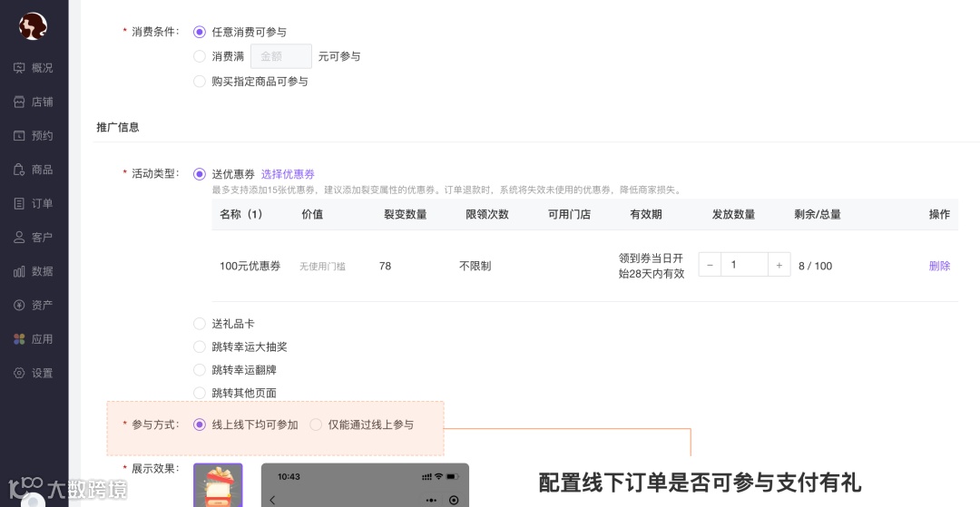The image size is (980, 507).
Task: Click the 发放数量 quantity field showing 1
Action: click(x=744, y=265)
